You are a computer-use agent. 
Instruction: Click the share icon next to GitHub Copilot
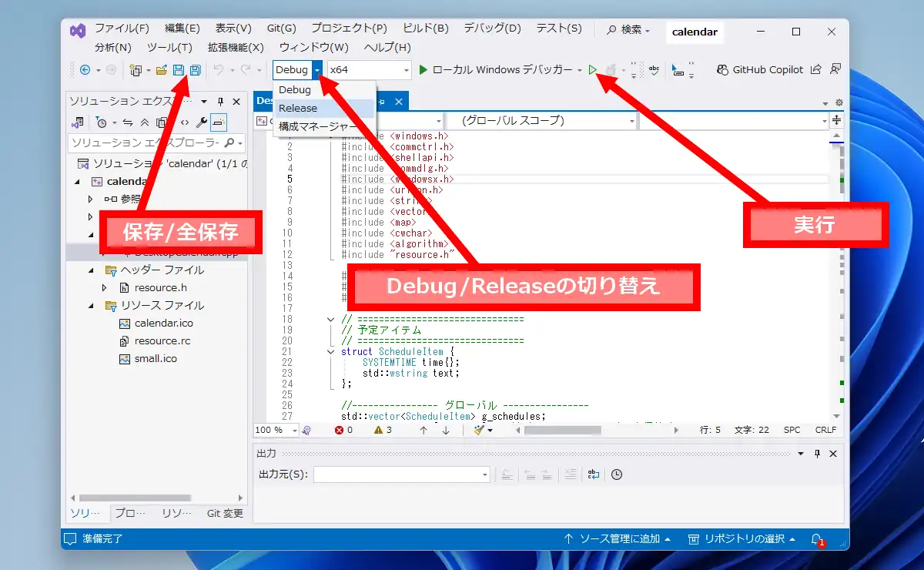[x=817, y=70]
